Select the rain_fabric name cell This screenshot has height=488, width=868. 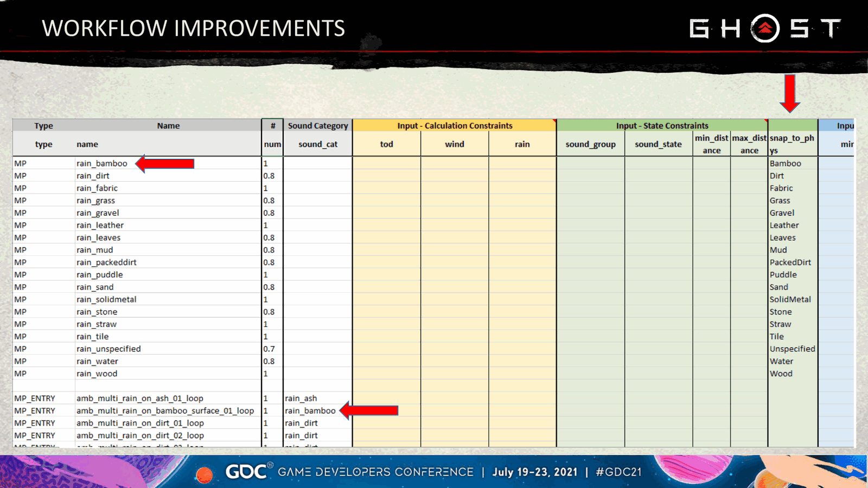(x=168, y=188)
